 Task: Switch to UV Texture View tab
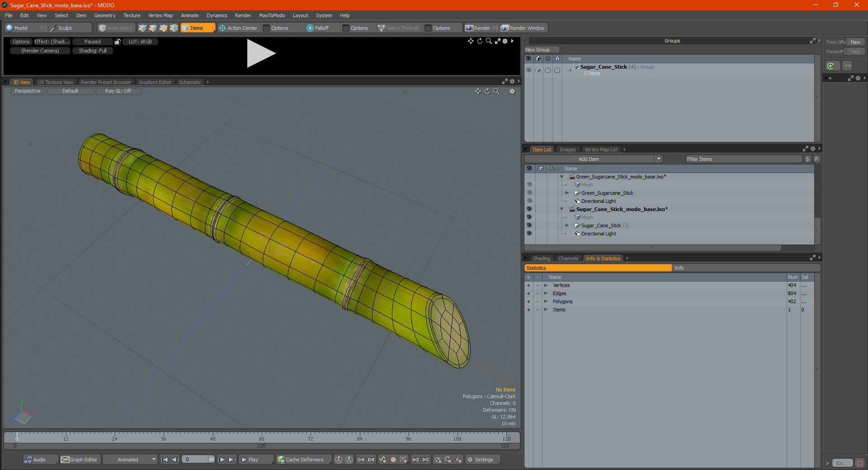pyautogui.click(x=56, y=82)
